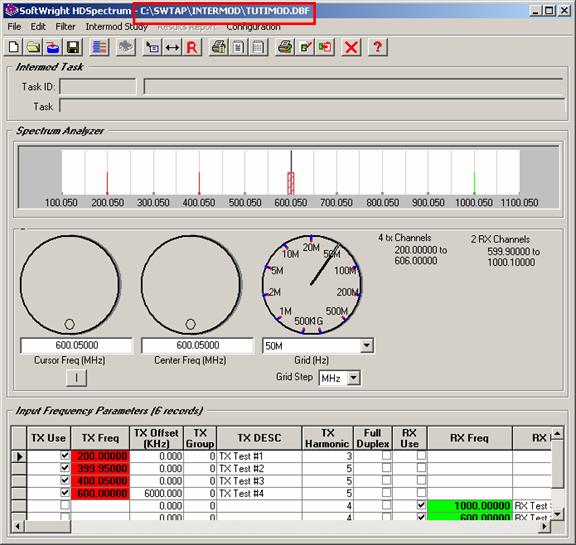The height and width of the screenshot is (545, 576).
Task: Enable Full Duplex for TX Test #1
Action: 386,455
